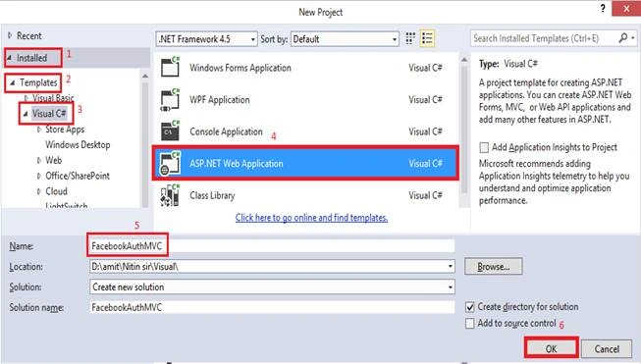Click the Solution name text field
The image size is (641, 364).
point(272,307)
